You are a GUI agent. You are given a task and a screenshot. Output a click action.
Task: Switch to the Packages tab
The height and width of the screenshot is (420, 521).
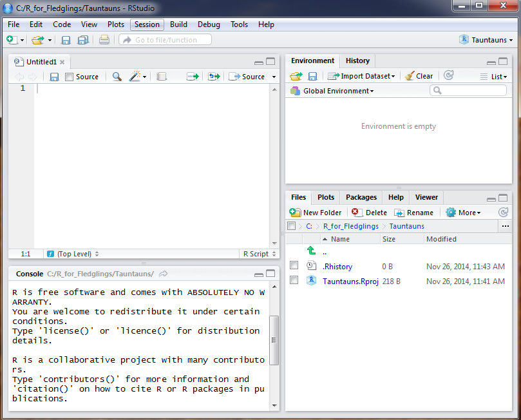[361, 197]
